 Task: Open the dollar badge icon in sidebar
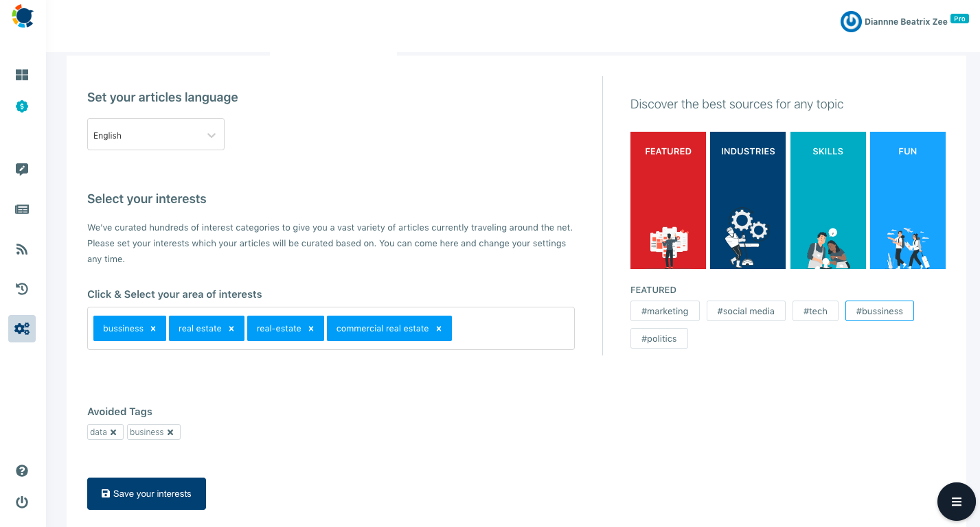coord(22,106)
